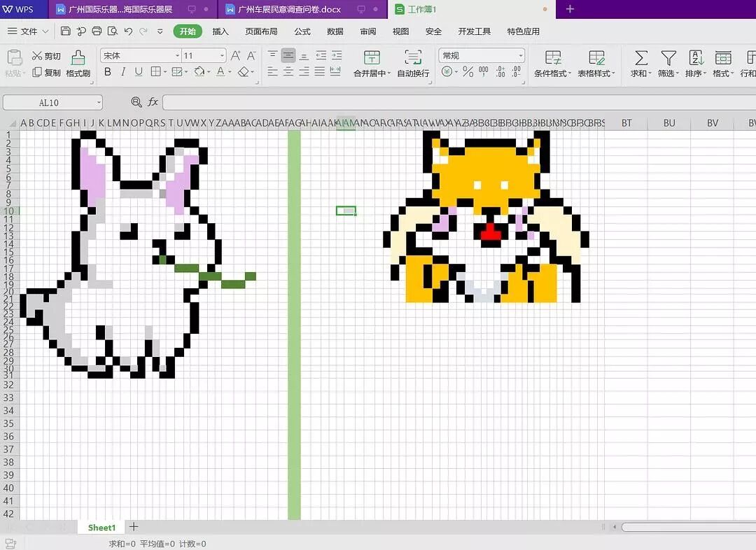This screenshot has height=550, width=756.
Task: Toggle middle vertical alignment
Action: [288, 55]
